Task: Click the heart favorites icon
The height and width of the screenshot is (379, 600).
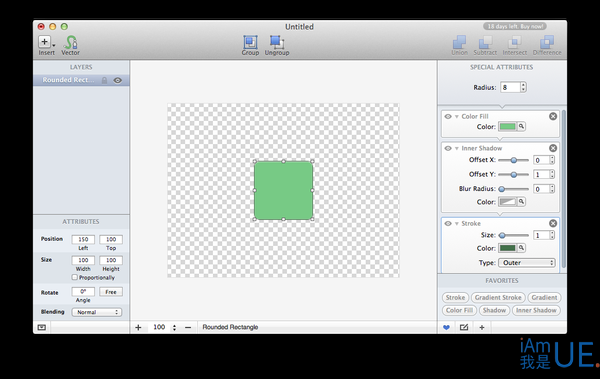Action: tap(446, 327)
